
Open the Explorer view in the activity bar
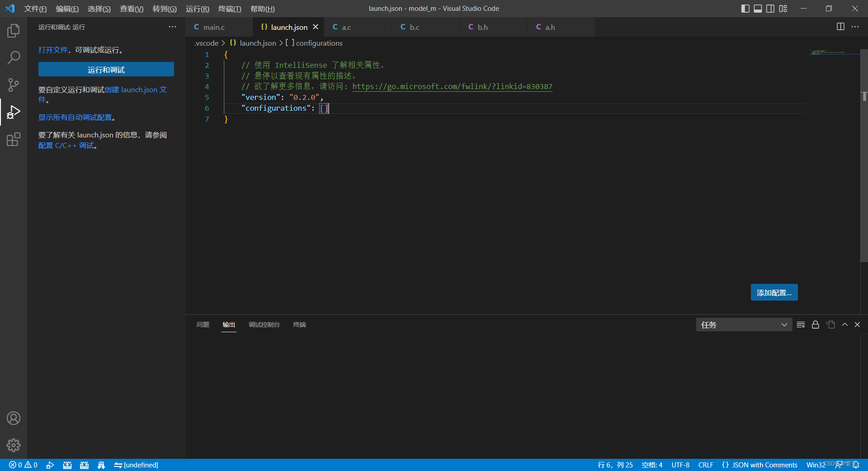pyautogui.click(x=14, y=31)
